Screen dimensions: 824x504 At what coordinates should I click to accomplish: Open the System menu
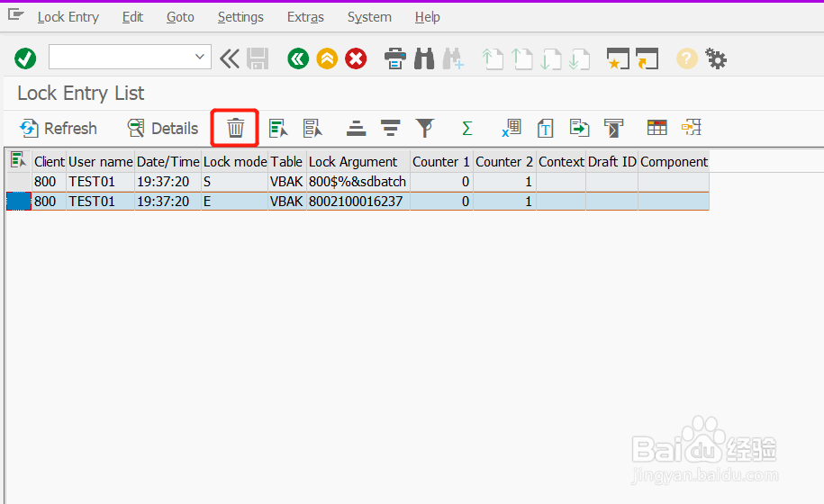click(x=369, y=17)
